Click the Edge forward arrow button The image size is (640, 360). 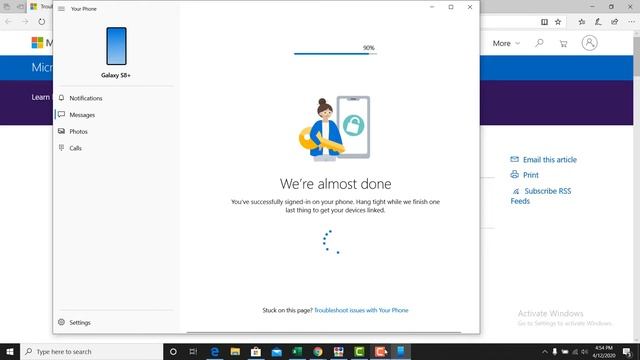click(x=25, y=22)
